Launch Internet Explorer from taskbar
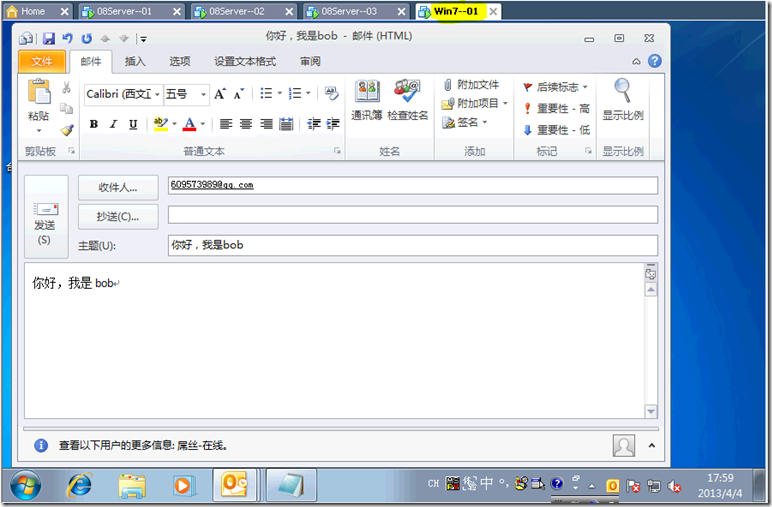Screen dimensions: 772x507 pyautogui.click(x=80, y=486)
